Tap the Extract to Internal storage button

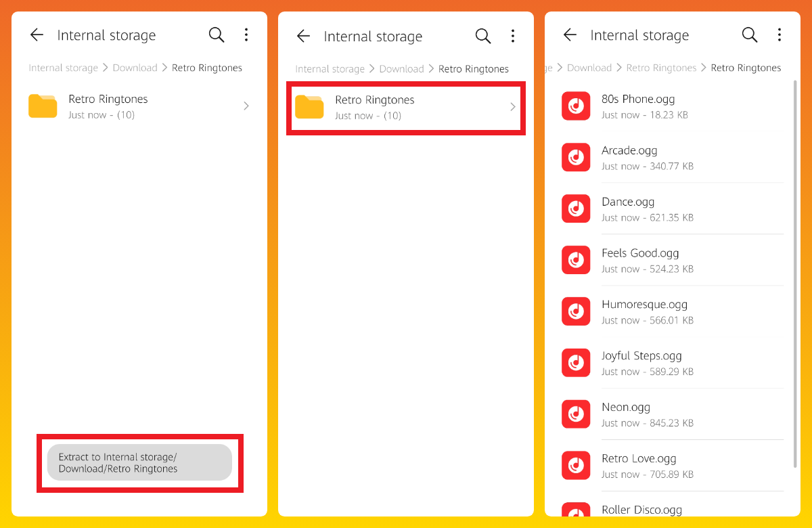point(139,463)
